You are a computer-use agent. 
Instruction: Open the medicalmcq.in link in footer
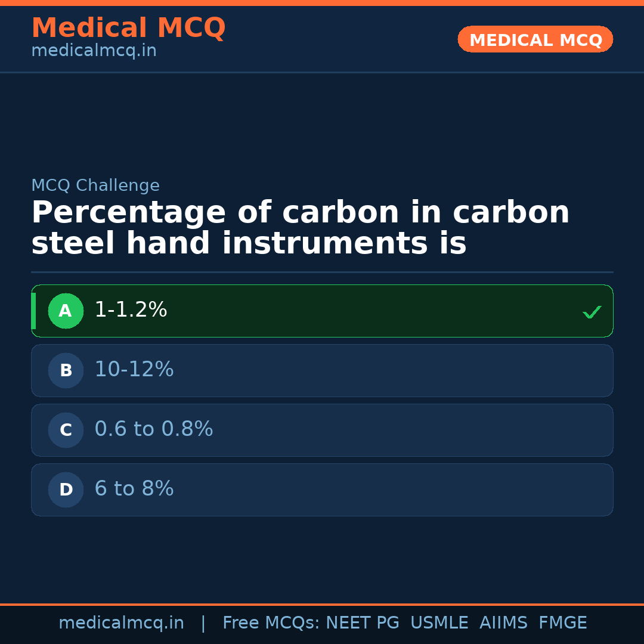(121, 623)
